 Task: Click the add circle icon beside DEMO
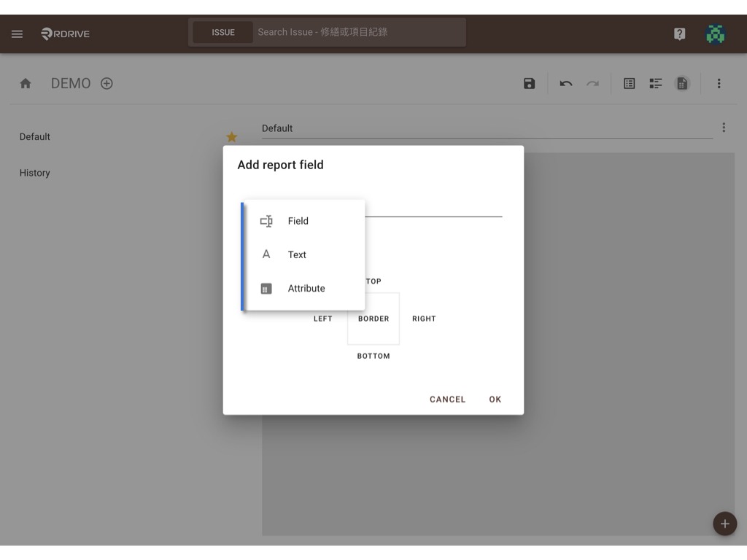pyautogui.click(x=107, y=84)
